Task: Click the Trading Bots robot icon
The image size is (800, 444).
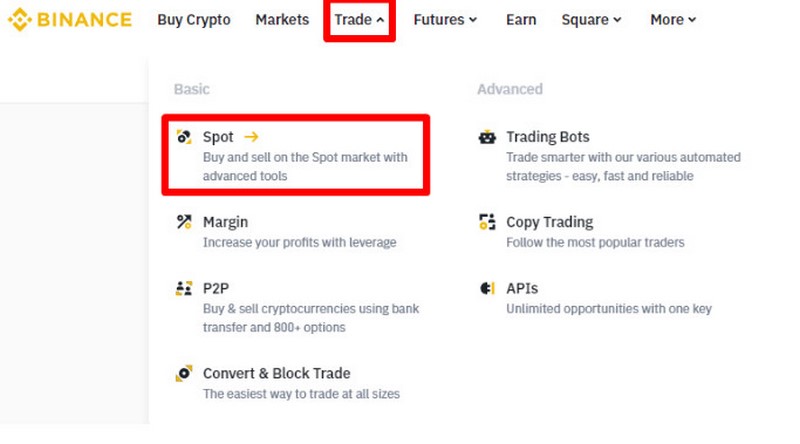Action: 487,137
